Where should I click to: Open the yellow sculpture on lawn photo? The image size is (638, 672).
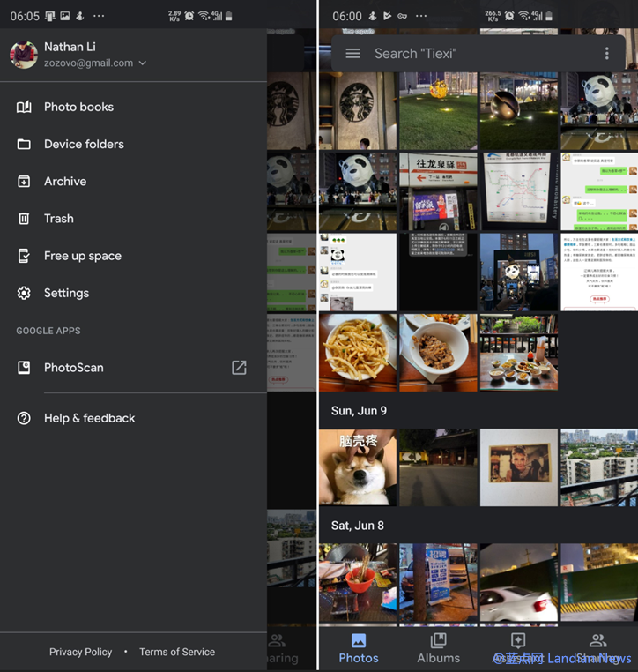pos(438,111)
